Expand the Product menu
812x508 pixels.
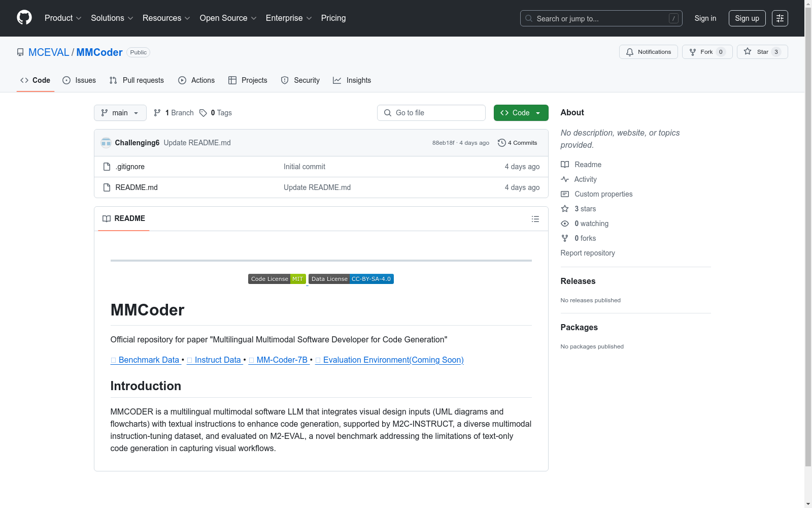click(x=63, y=18)
